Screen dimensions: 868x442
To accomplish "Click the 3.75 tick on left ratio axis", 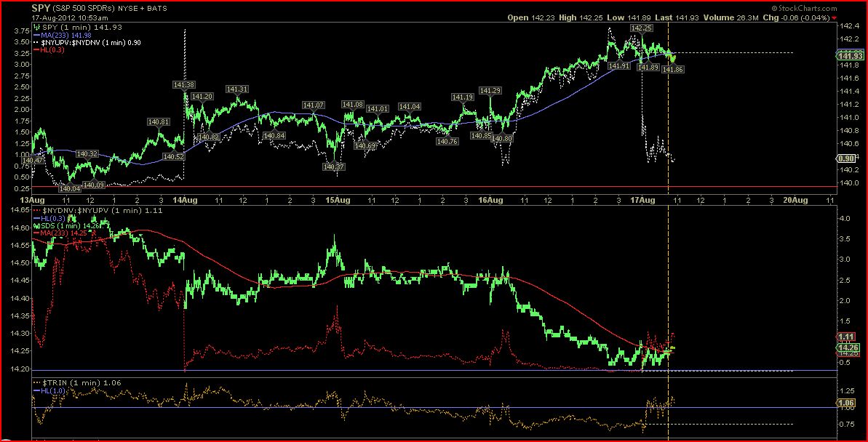I will click(22, 31).
